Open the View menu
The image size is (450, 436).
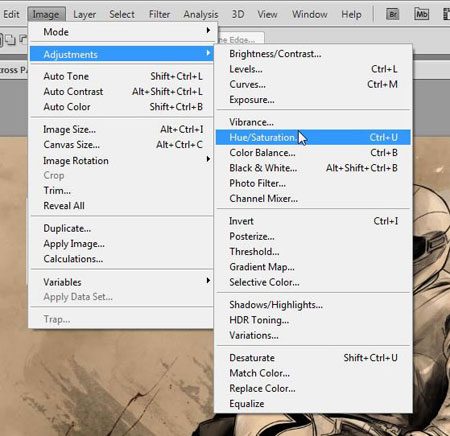tap(267, 14)
